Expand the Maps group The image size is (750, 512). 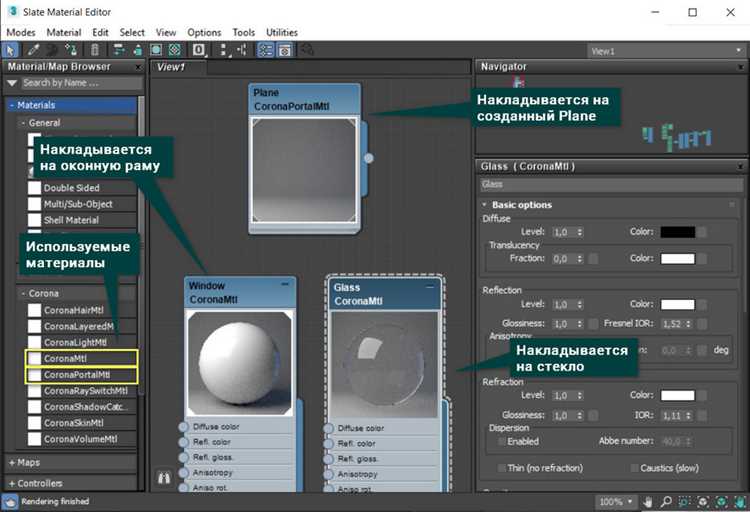pyautogui.click(x=12, y=463)
